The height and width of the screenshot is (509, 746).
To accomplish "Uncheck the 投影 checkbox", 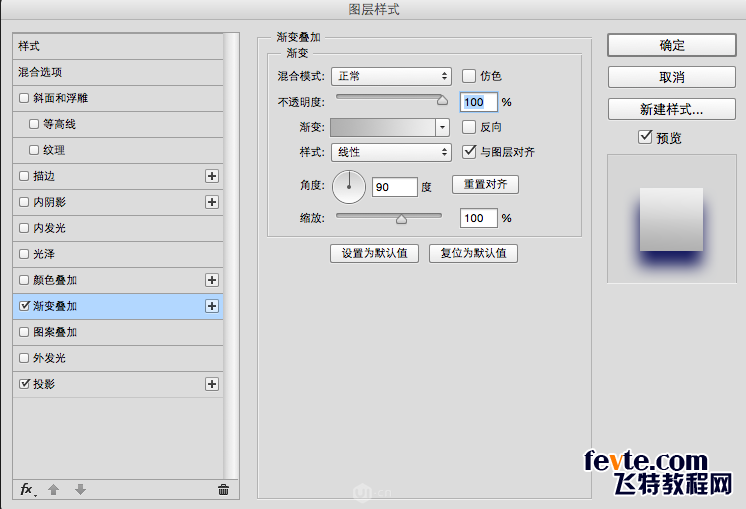I will 24,384.
